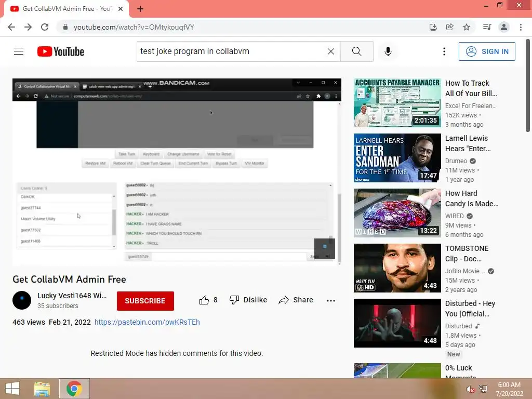Open more actions ellipsis under video
The image size is (532, 399).
[x=331, y=301]
